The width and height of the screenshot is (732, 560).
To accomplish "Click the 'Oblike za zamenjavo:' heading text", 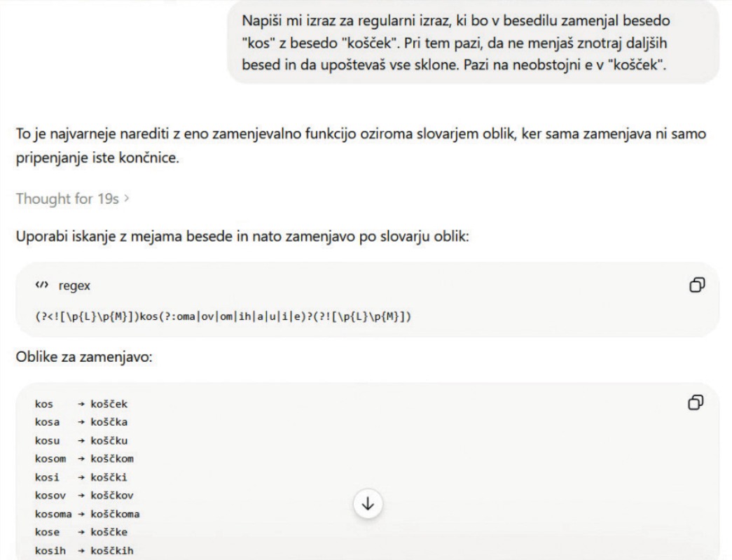I will pos(84,357).
